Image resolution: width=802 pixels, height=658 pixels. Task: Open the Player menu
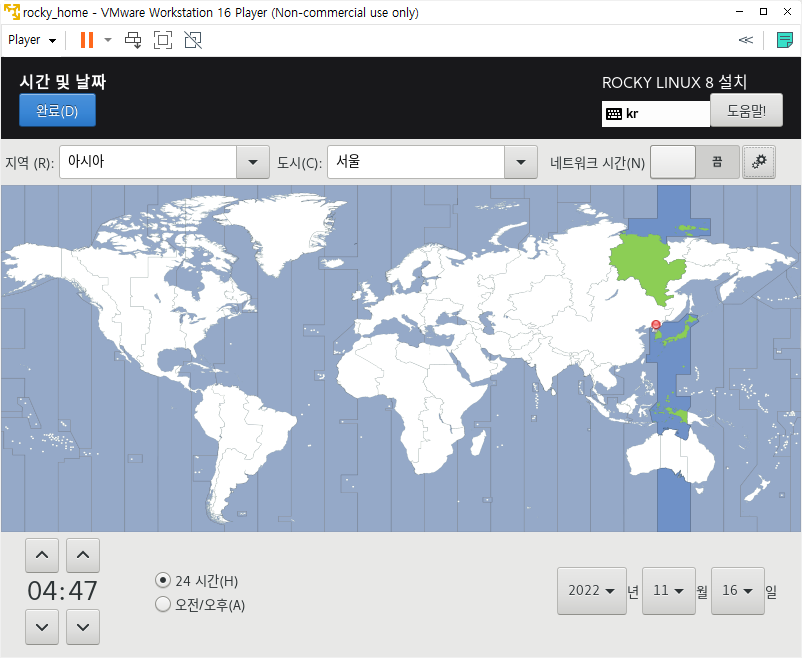tap(32, 40)
